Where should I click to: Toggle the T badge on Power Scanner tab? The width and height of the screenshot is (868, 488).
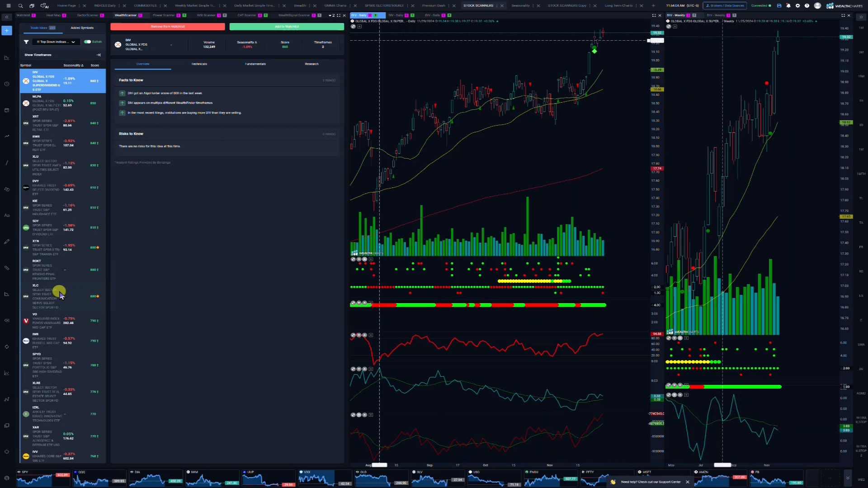pos(184,15)
